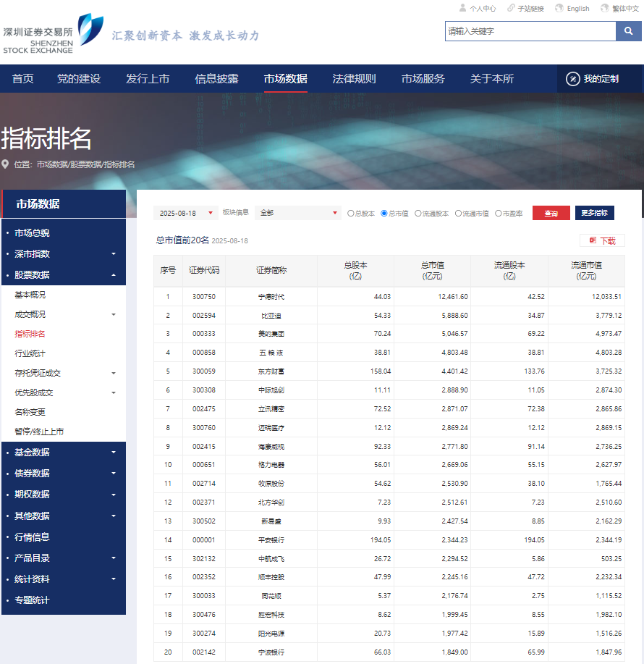Click the search magnifier icon
Image resolution: width=644 pixels, height=664 pixels.
(x=628, y=31)
